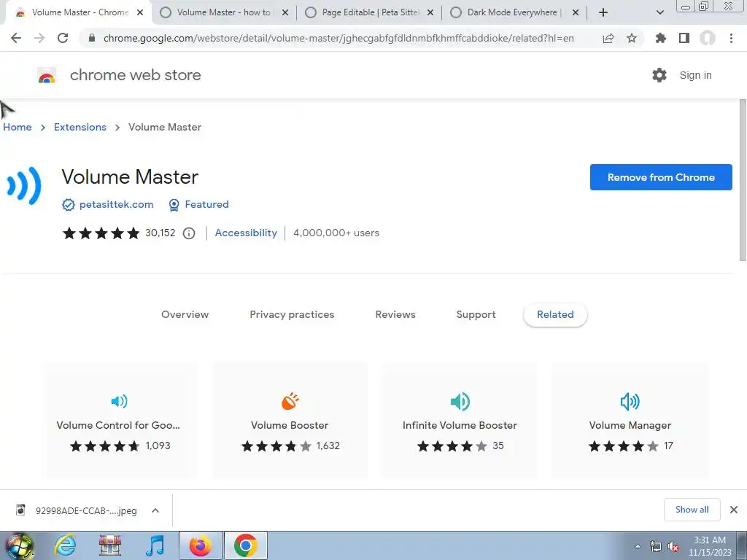This screenshot has height=560, width=747.
Task: Open the 92998ADE-CCAB jpeg download
Action: 86,510
